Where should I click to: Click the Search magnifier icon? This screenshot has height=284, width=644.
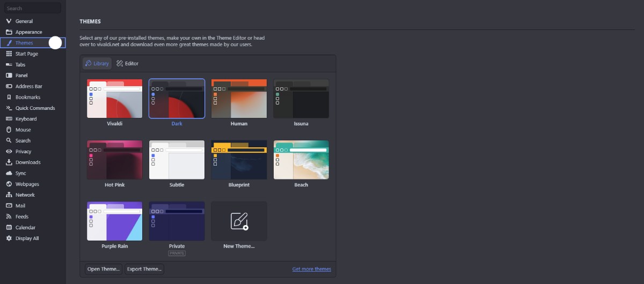pyautogui.click(x=9, y=140)
